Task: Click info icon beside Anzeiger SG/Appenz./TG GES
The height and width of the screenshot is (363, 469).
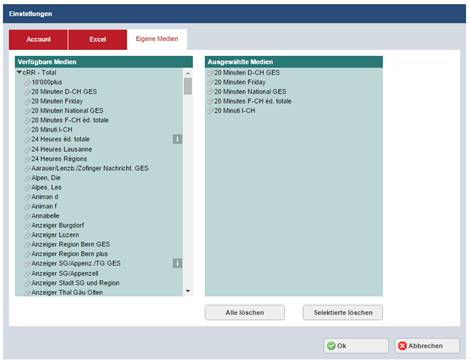Action: coord(177,263)
